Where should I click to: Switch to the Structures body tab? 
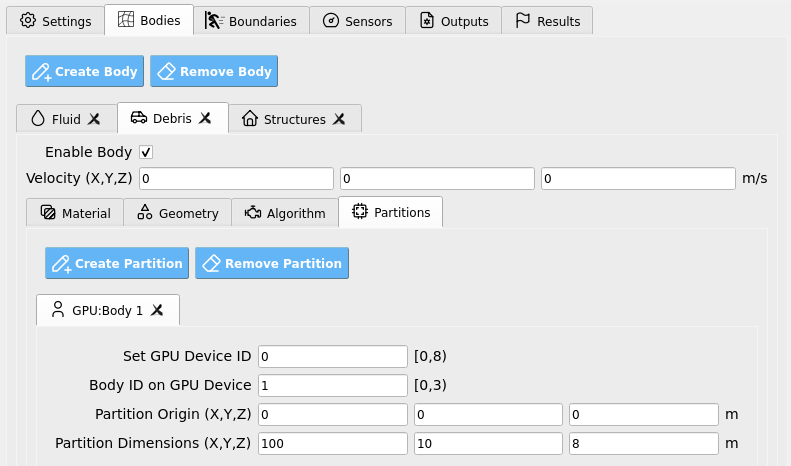click(x=295, y=119)
